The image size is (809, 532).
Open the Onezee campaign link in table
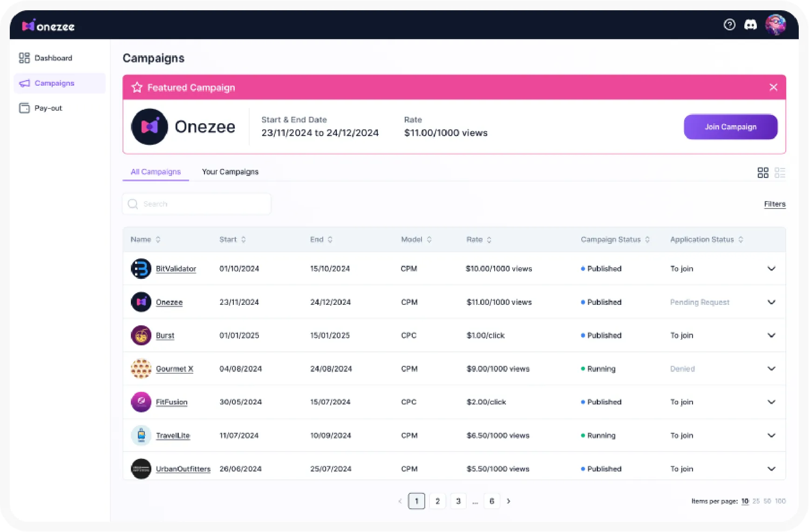point(169,302)
